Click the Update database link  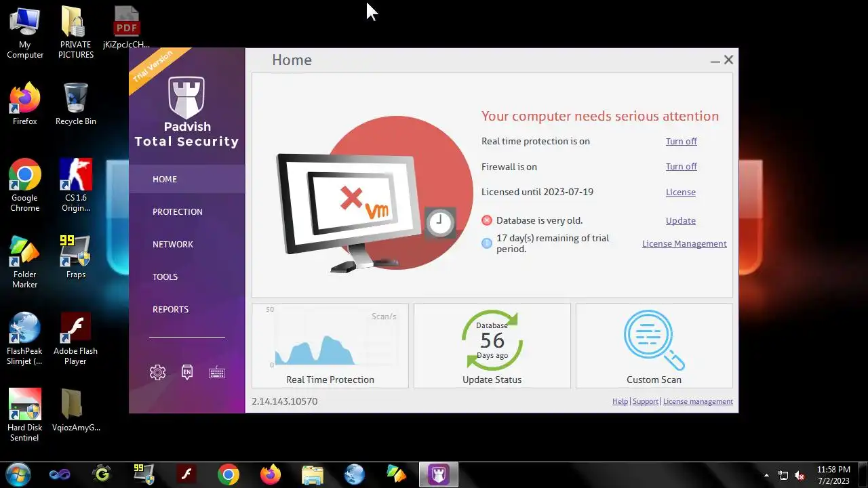(x=680, y=220)
